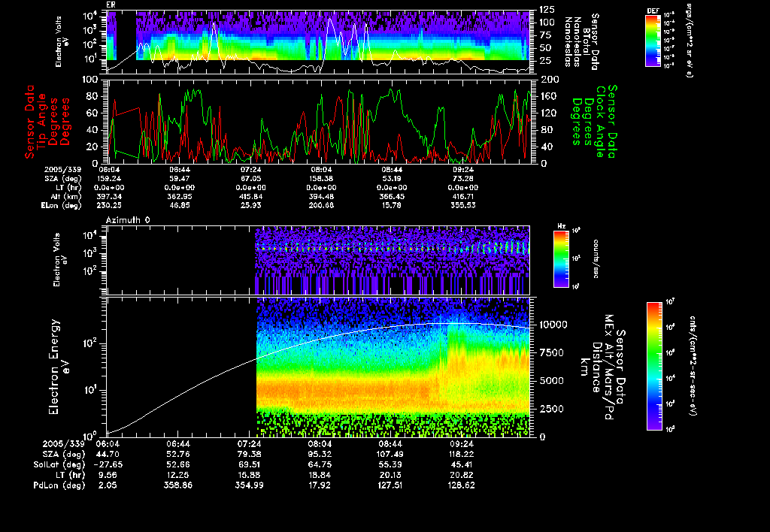Select SZA value 118.22

click(x=461, y=455)
